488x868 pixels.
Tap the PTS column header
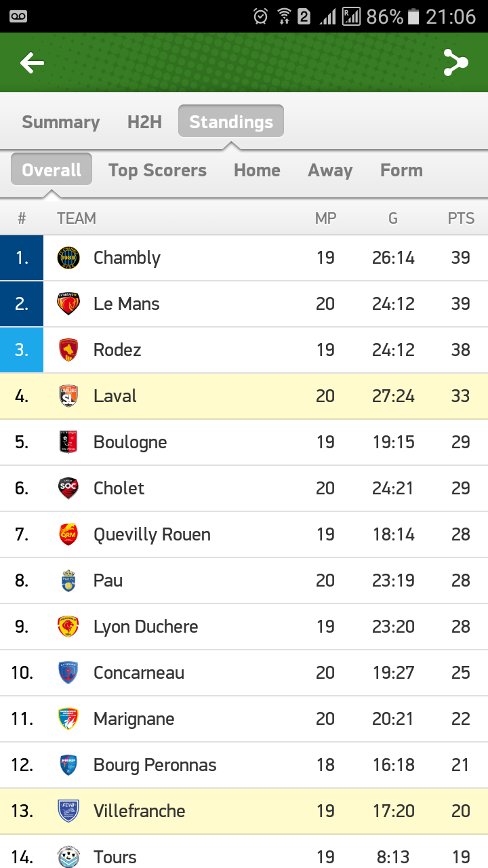[x=461, y=218]
